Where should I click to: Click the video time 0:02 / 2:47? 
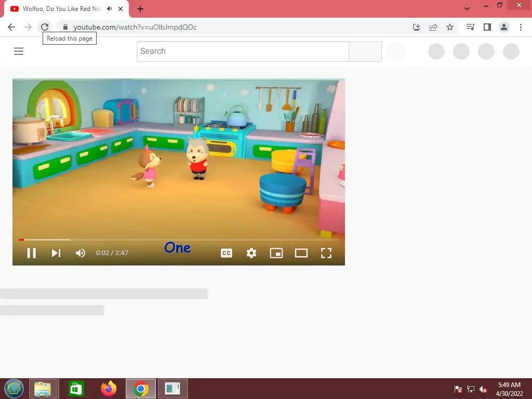click(x=112, y=253)
